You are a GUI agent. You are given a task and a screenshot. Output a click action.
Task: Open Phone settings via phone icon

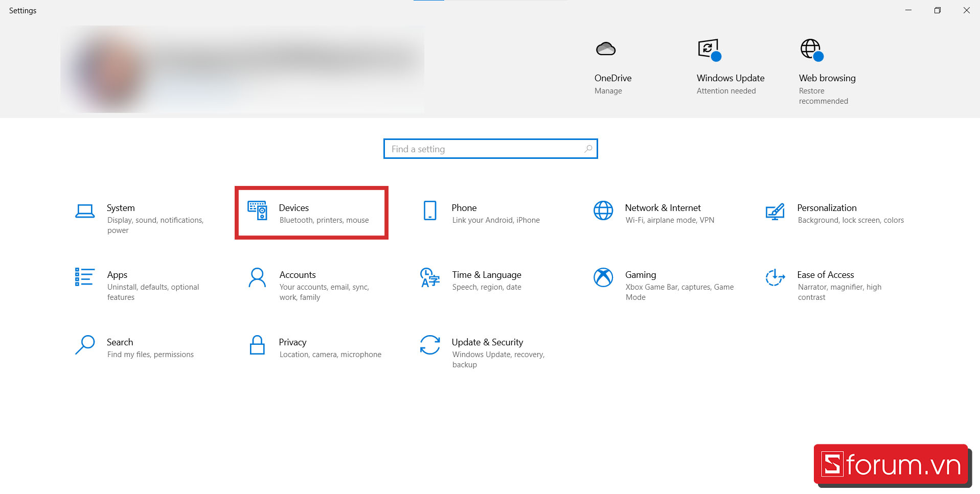(430, 210)
